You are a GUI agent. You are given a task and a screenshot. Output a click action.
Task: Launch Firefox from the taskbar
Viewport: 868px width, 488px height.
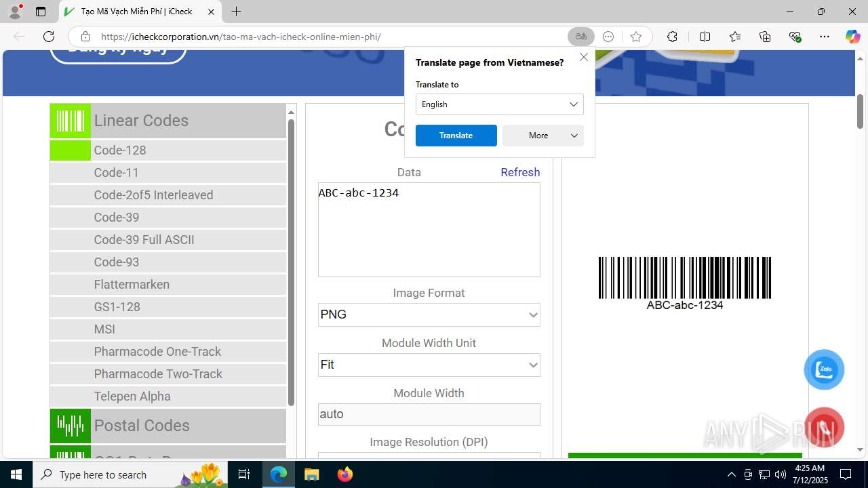coord(344,474)
